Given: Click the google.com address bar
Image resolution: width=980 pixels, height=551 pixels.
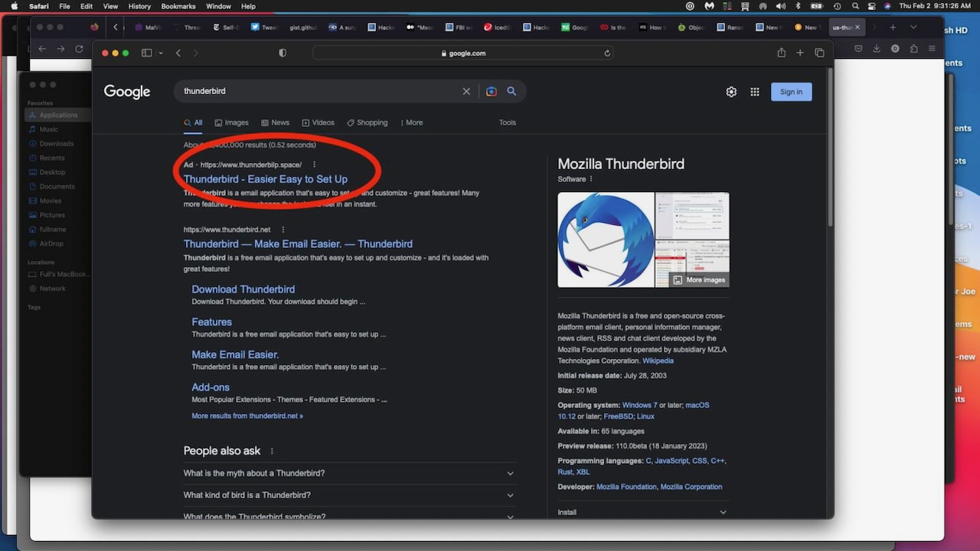Looking at the screenshot, I should [x=463, y=53].
